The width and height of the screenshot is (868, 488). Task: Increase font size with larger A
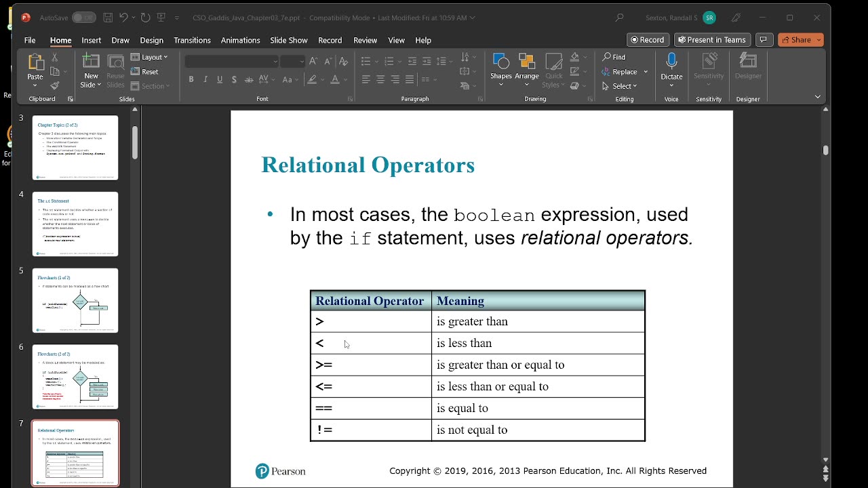click(x=313, y=61)
